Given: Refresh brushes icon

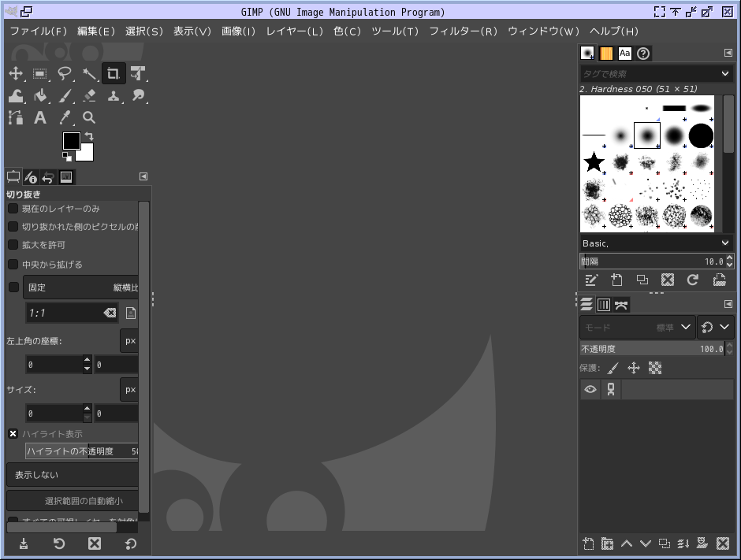Looking at the screenshot, I should pyautogui.click(x=693, y=280).
